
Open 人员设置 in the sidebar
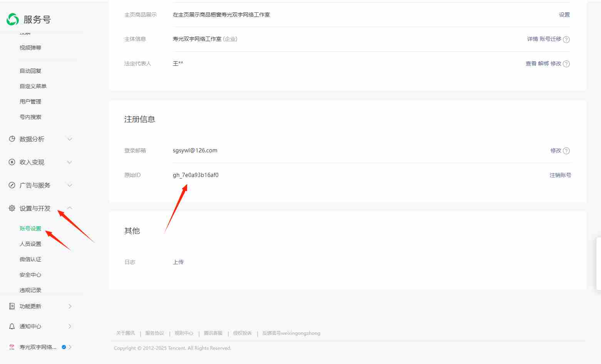tap(30, 244)
